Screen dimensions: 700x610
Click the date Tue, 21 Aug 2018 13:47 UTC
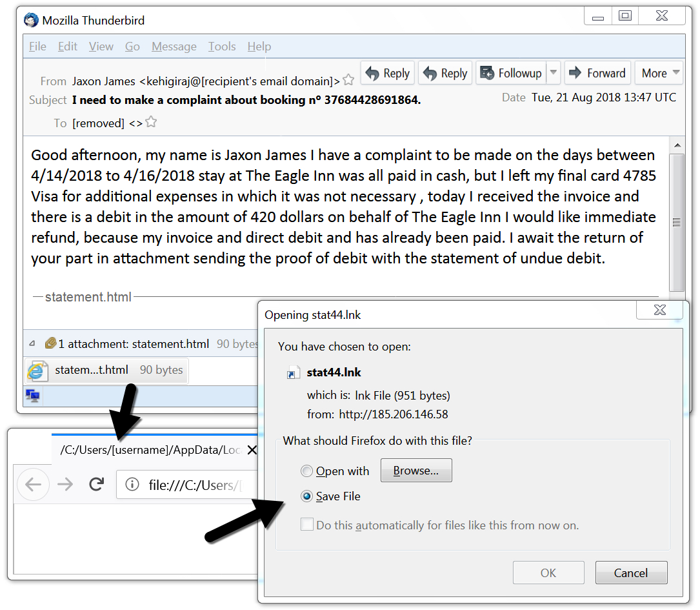[604, 97]
